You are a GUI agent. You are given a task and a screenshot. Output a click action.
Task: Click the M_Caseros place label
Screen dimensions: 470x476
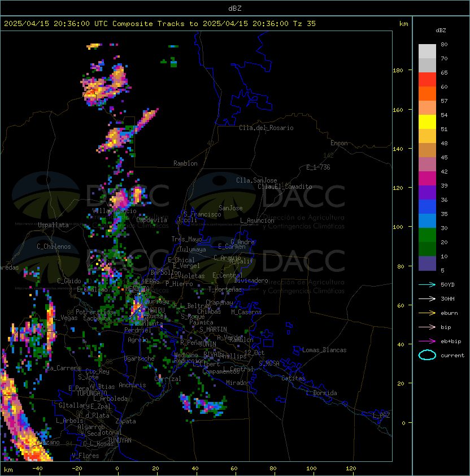coord(246,312)
